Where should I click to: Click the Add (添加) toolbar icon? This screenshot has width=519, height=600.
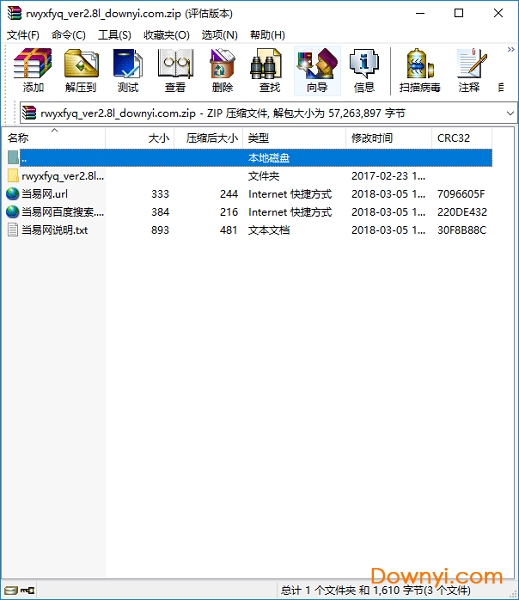click(x=33, y=70)
